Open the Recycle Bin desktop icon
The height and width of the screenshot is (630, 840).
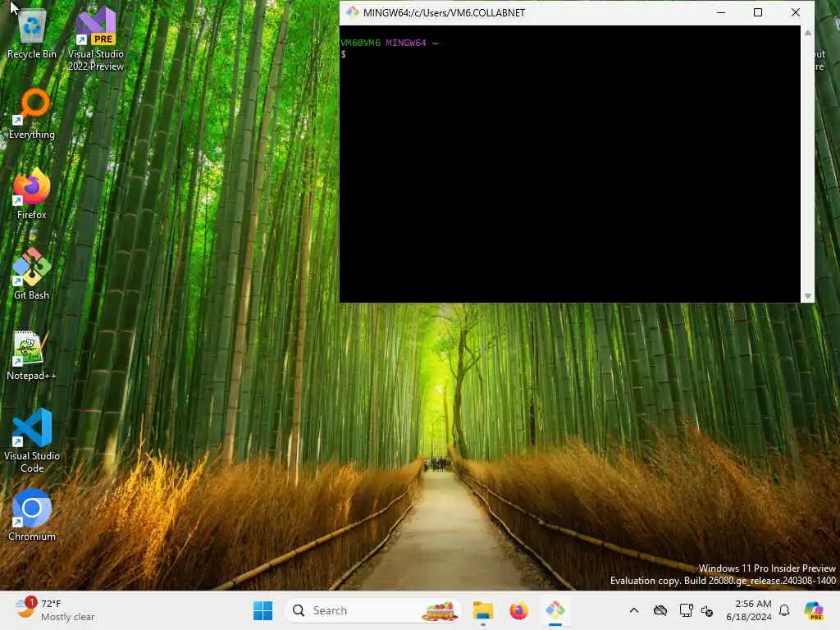[32, 33]
